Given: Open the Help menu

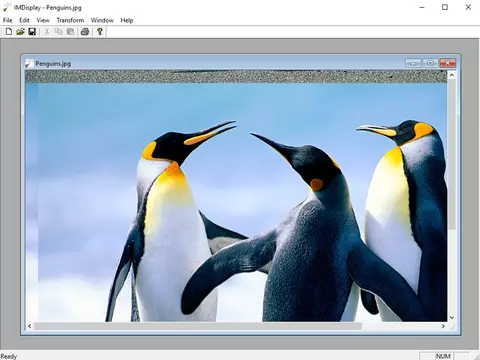Looking at the screenshot, I should click(x=127, y=20).
